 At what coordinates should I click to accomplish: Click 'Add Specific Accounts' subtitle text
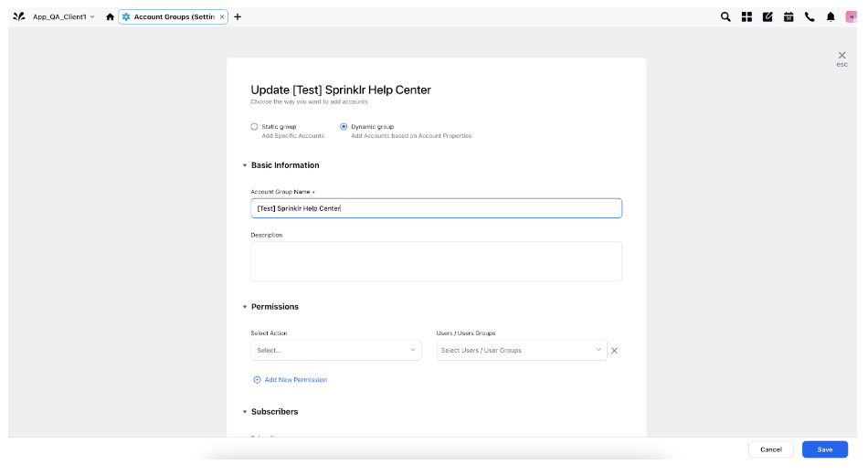293,135
